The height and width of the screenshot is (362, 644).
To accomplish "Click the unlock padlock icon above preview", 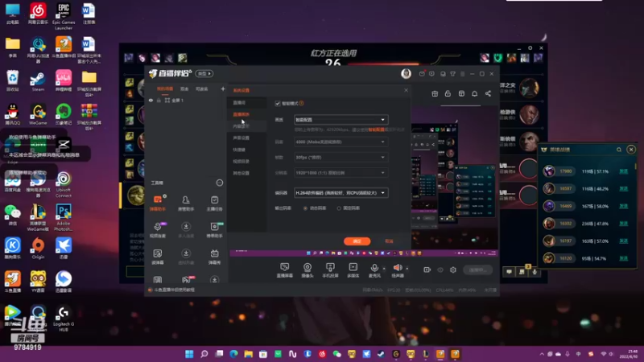I will tap(448, 93).
